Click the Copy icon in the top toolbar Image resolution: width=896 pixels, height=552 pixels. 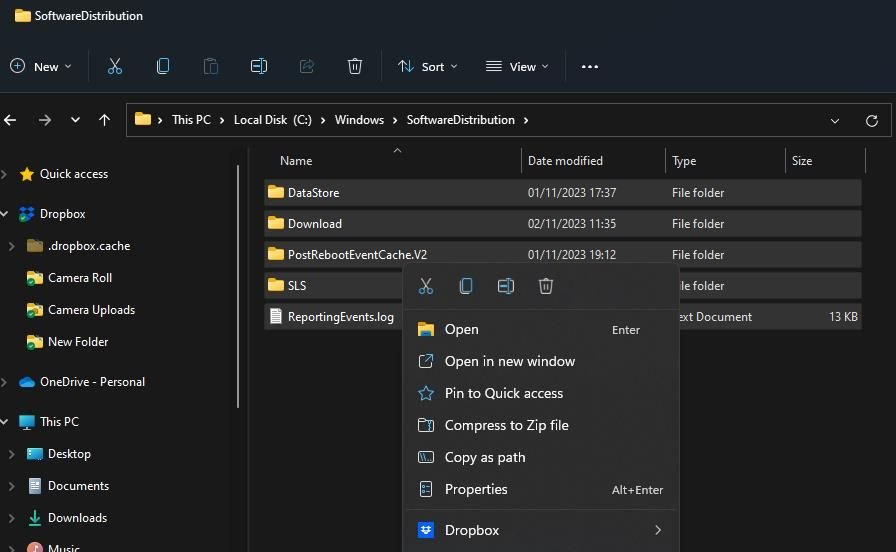[x=163, y=66]
